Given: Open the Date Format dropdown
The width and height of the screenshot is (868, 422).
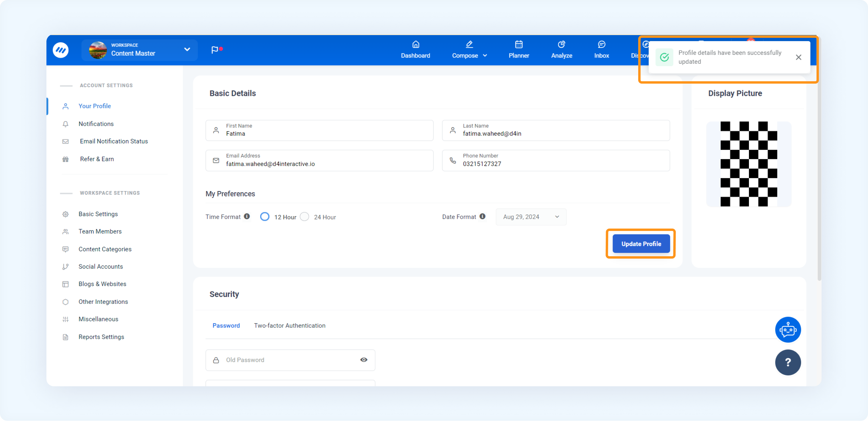Looking at the screenshot, I should pyautogui.click(x=531, y=217).
